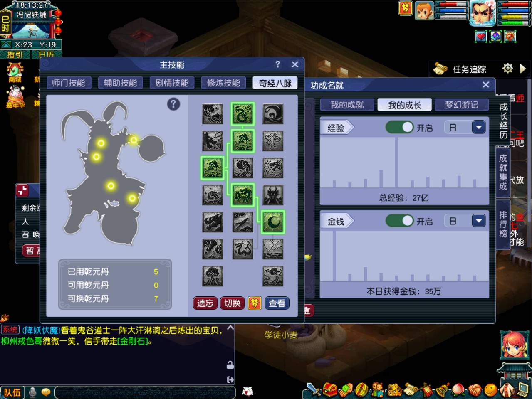Select the demon face meridian skill icon
This screenshot has width=532, height=399.
tap(273, 195)
